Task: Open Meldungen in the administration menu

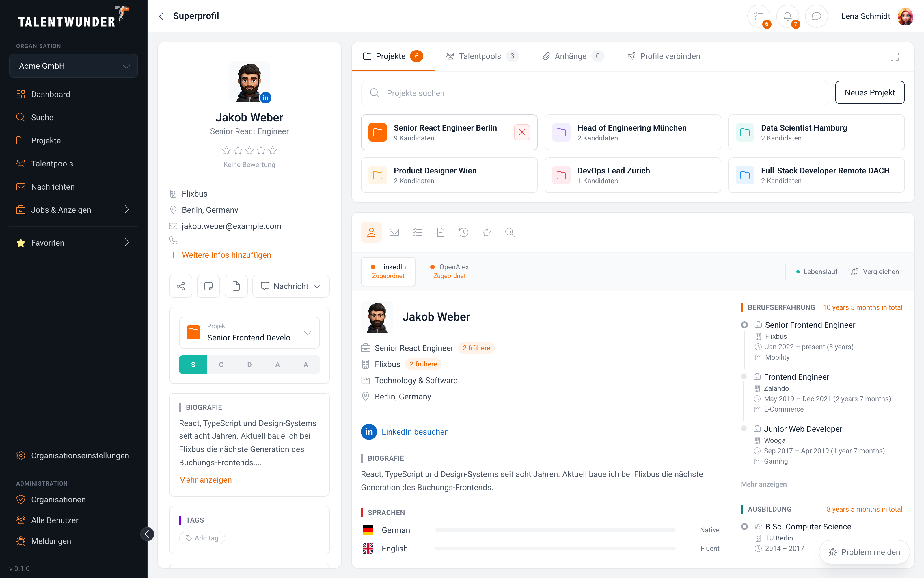Action: point(74,541)
